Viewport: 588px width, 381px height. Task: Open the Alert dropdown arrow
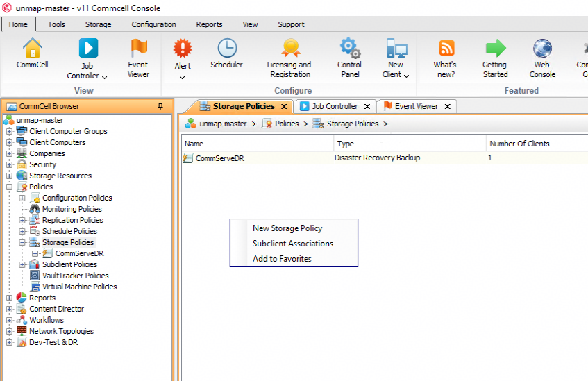pyautogui.click(x=183, y=78)
